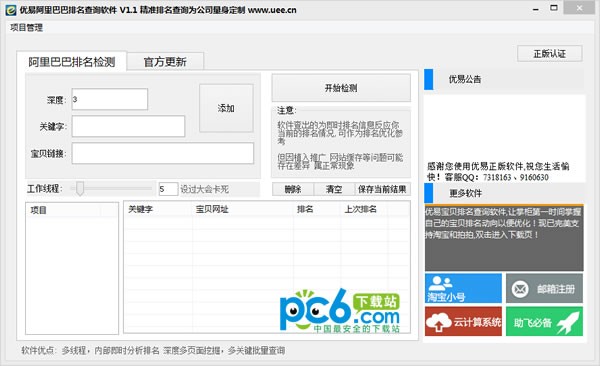Click the 宝贝链接 input field
600x366 pixels.
(x=163, y=153)
